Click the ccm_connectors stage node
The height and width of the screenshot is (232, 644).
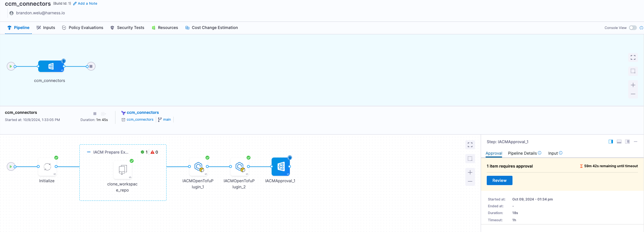tap(51, 66)
